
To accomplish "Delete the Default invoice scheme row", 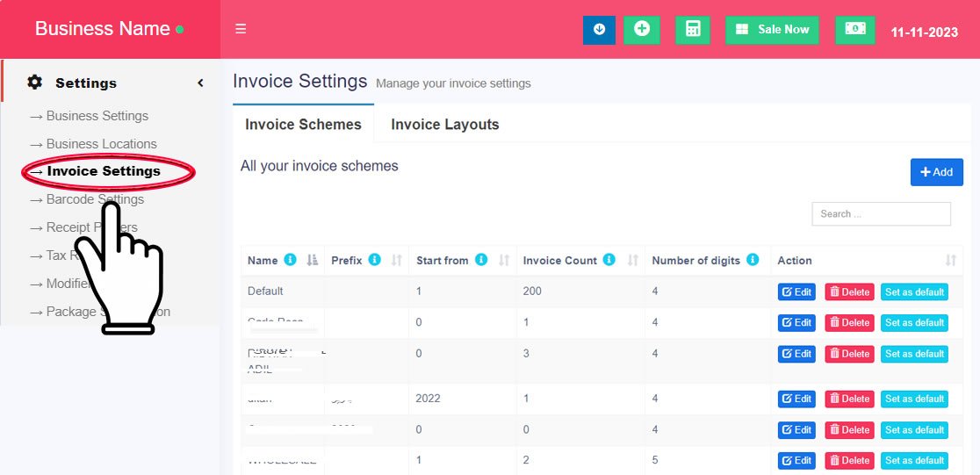I will pyautogui.click(x=849, y=291).
